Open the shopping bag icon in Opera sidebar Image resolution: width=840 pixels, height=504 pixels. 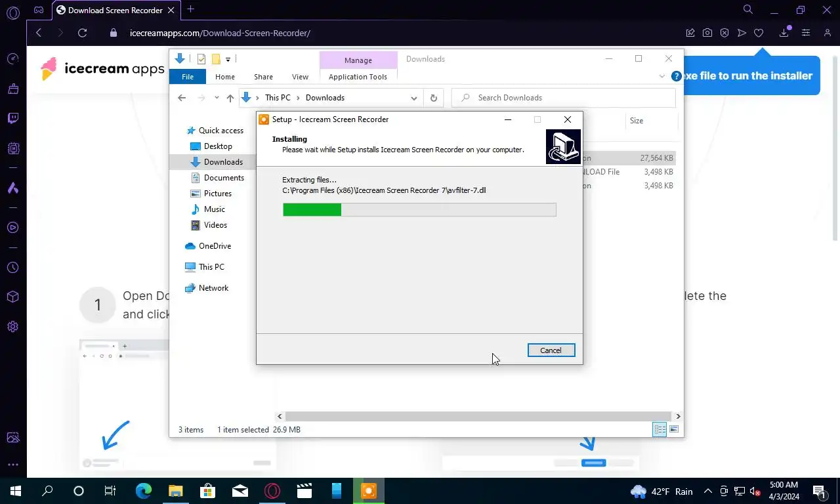pyautogui.click(x=13, y=89)
